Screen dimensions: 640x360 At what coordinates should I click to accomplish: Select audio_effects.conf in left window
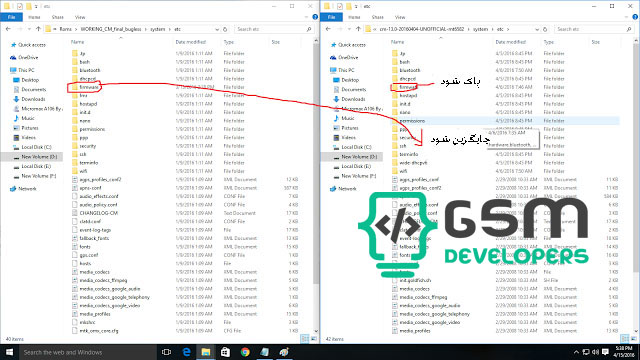[x=95, y=196]
